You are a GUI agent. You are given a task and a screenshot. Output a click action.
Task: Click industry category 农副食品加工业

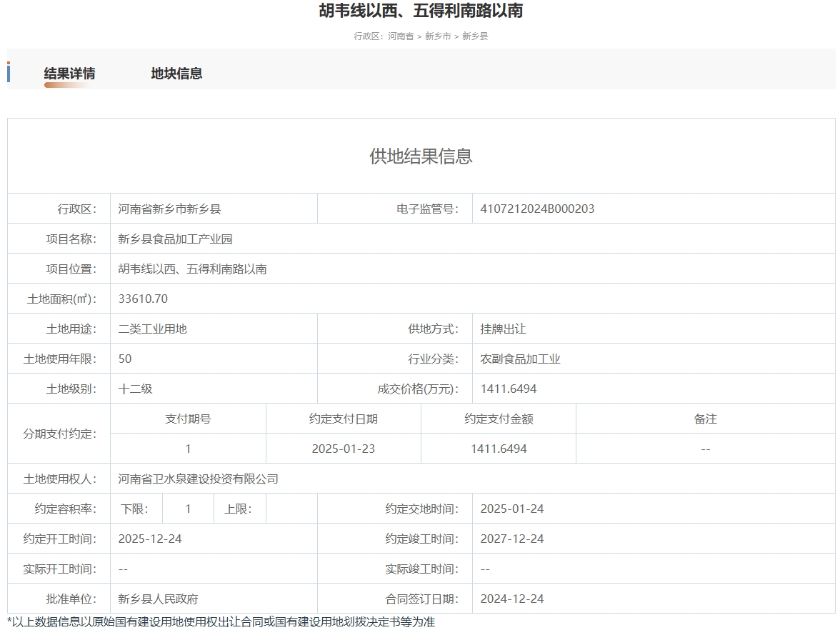(520, 359)
